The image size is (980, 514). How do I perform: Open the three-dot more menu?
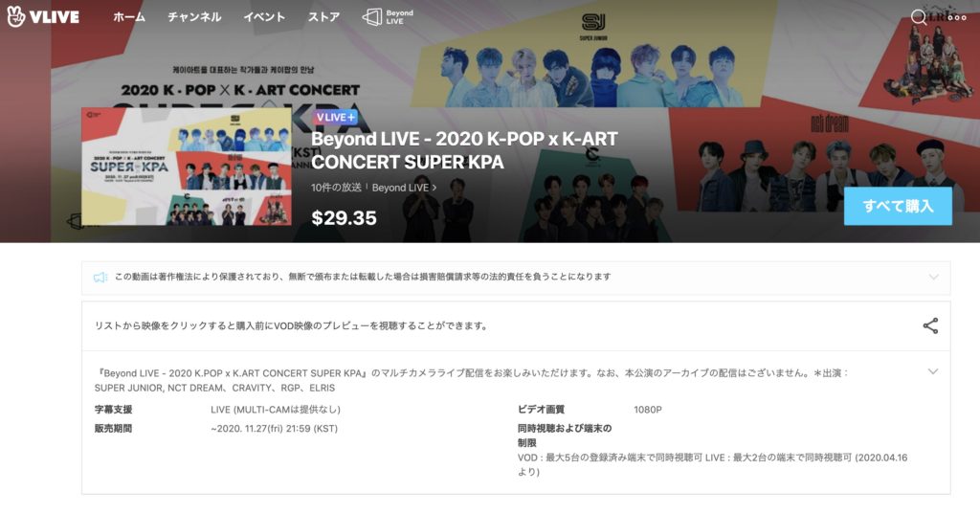click(x=957, y=17)
